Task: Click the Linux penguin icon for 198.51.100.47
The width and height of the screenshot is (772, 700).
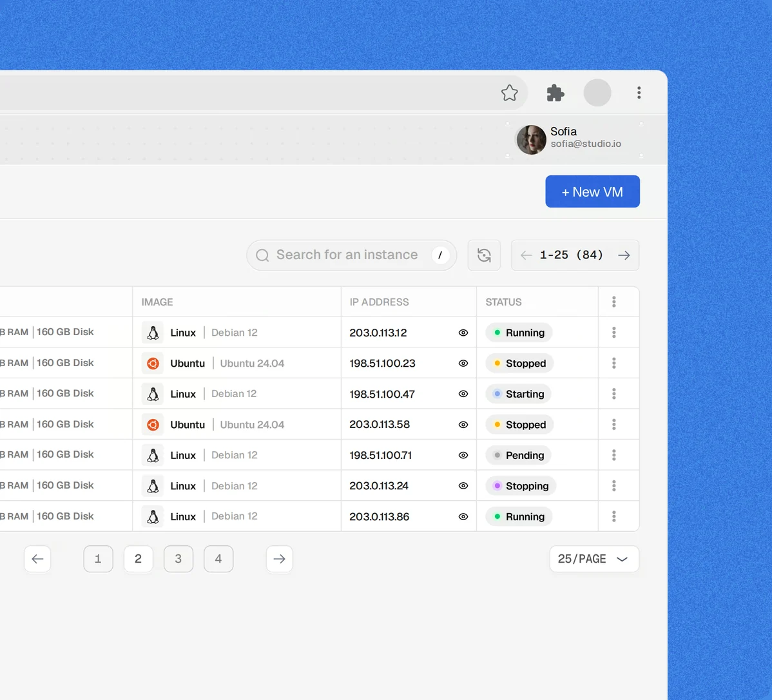Action: tap(153, 394)
